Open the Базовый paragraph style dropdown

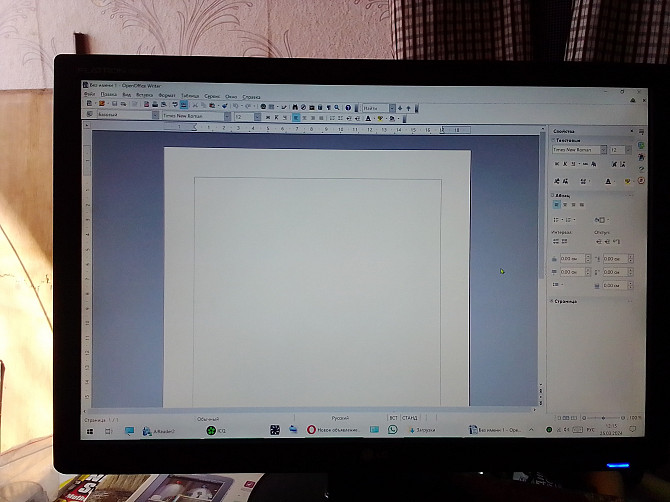pos(156,115)
